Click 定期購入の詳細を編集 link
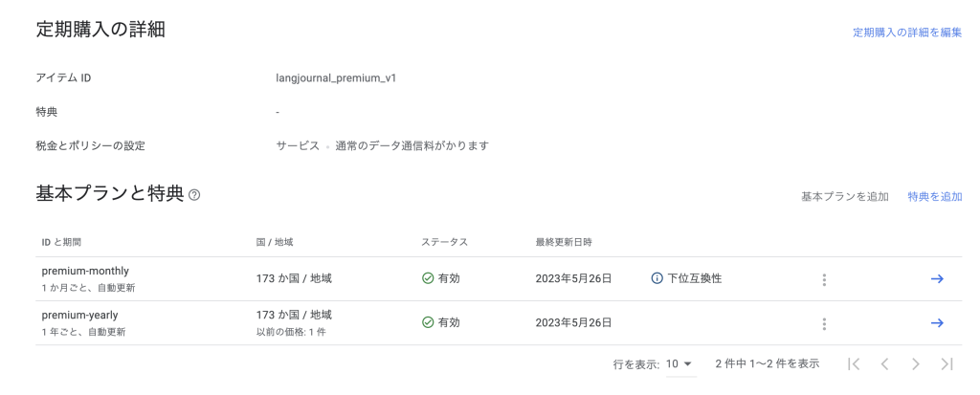 tap(907, 33)
